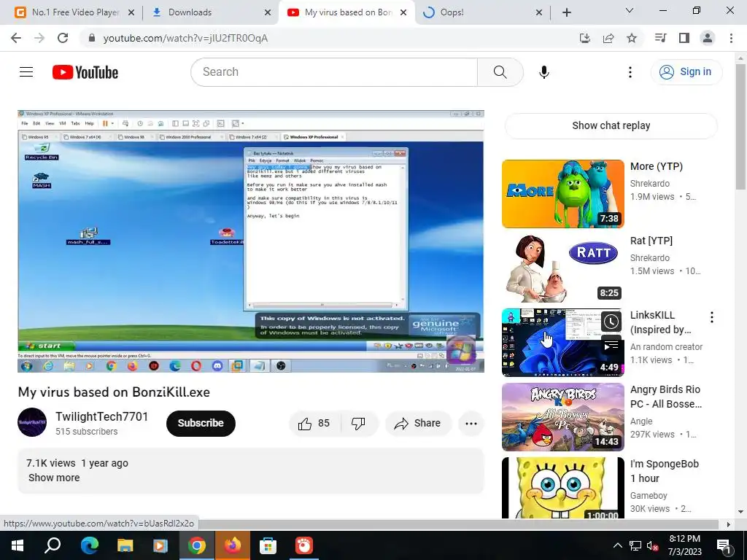Bookmark this page with star icon
The height and width of the screenshot is (560, 747).
pyautogui.click(x=632, y=38)
